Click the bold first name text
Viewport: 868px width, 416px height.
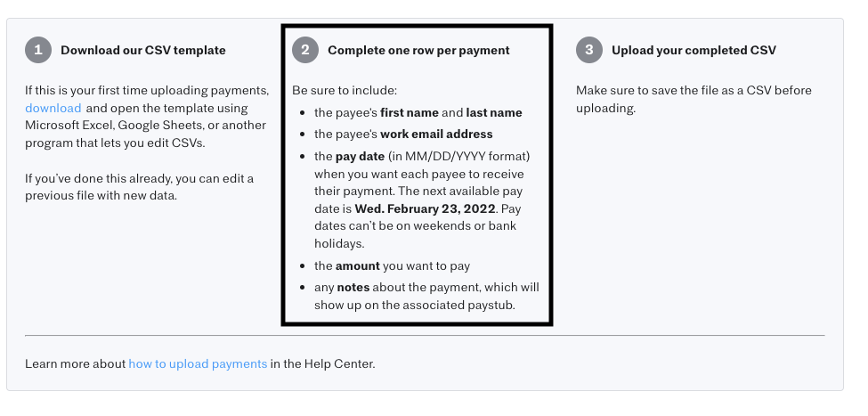410,112
